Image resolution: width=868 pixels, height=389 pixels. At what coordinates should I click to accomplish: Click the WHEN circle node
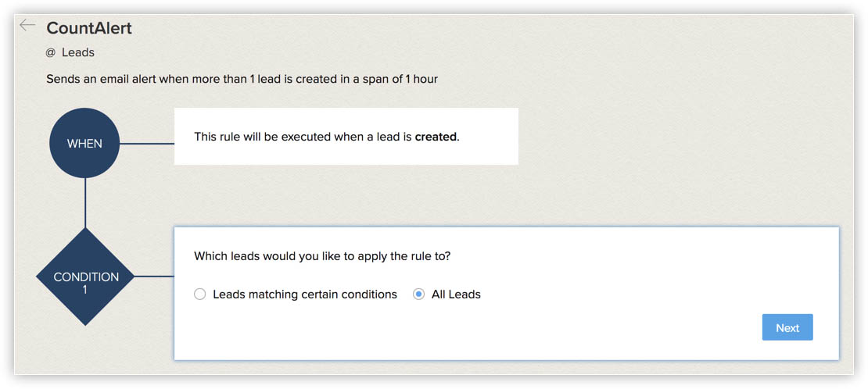(84, 143)
